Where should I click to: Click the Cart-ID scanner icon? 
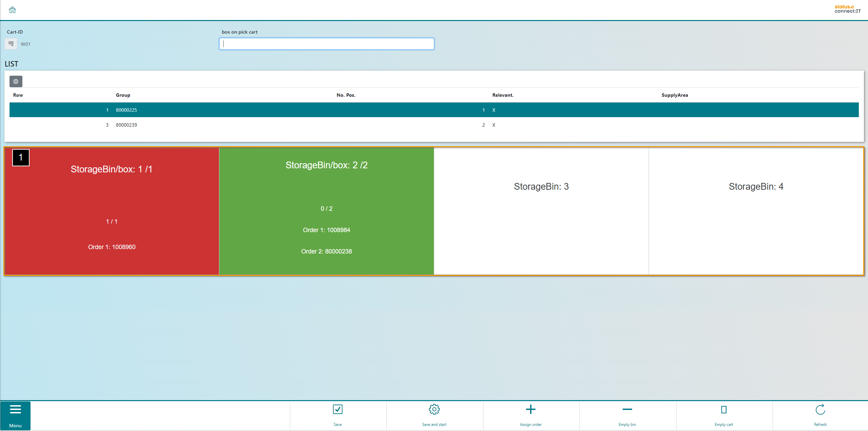11,44
